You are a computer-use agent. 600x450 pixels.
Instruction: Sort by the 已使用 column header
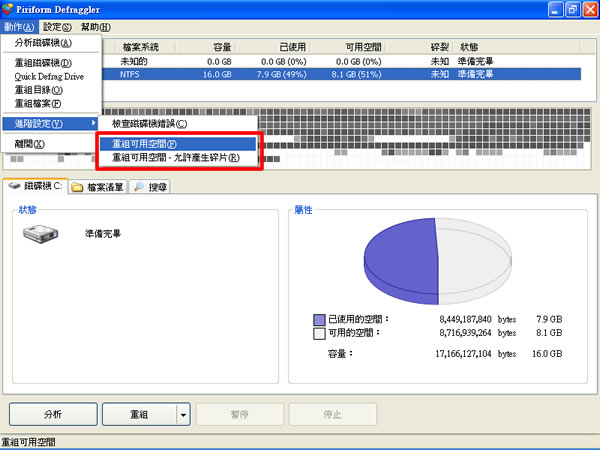click(x=272, y=47)
